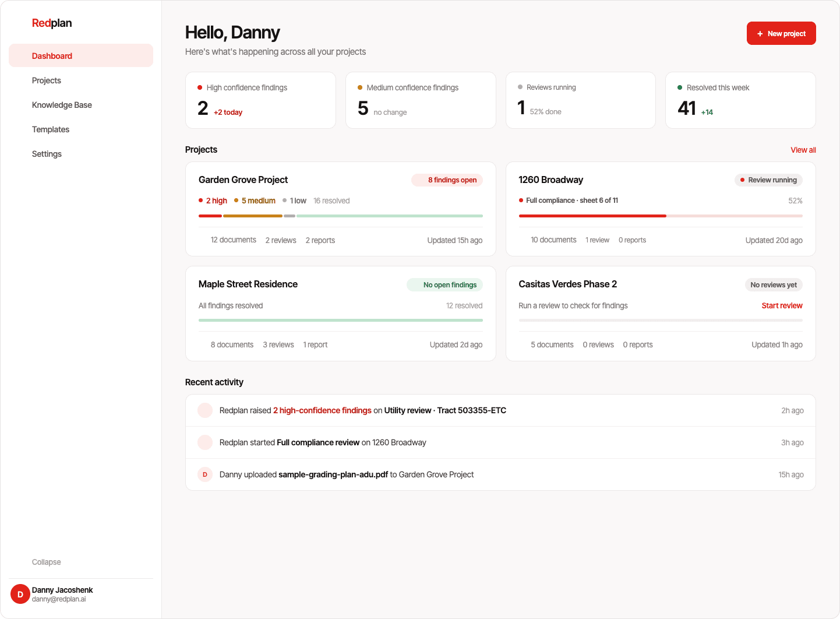
Task: Click "16 resolved" in the Garden Grove card
Action: point(331,201)
